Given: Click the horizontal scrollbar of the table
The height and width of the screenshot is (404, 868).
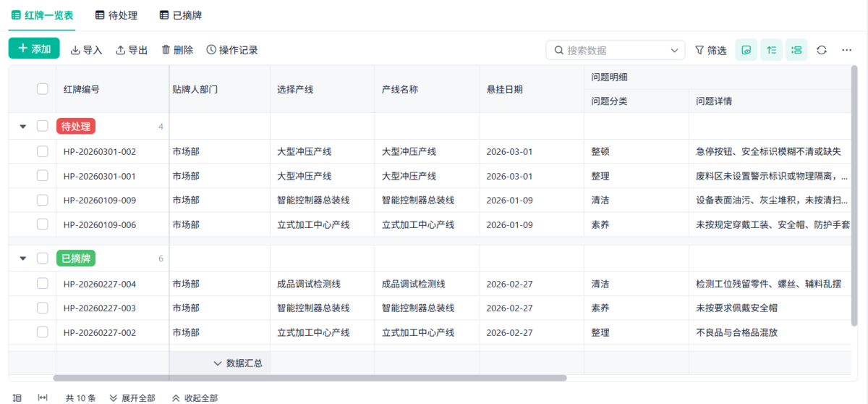Looking at the screenshot, I should click(x=310, y=377).
